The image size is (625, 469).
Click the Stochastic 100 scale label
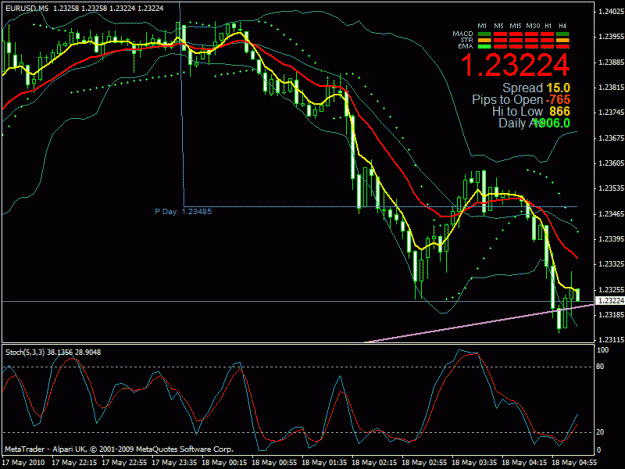pyautogui.click(x=603, y=350)
